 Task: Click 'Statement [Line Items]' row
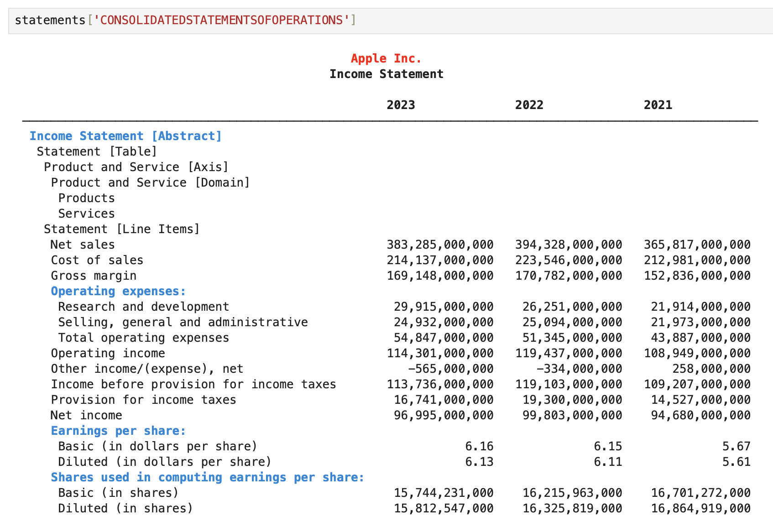(122, 229)
